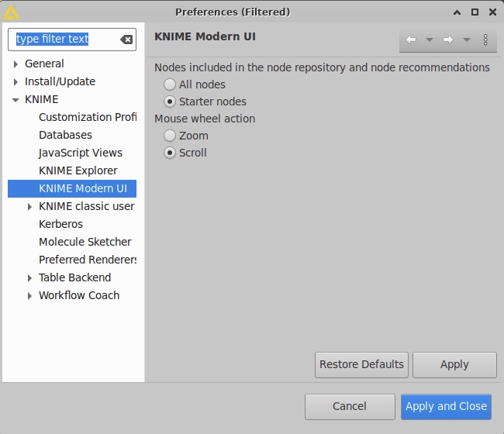Choose Zoom for mouse wheel action
Image resolution: width=504 pixels, height=434 pixels.
pyautogui.click(x=170, y=136)
